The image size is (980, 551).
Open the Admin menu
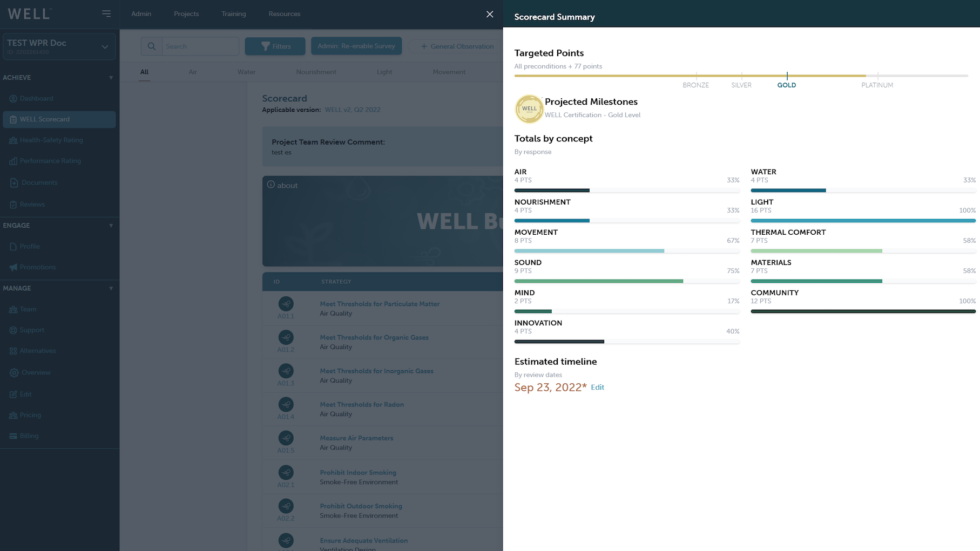click(141, 14)
